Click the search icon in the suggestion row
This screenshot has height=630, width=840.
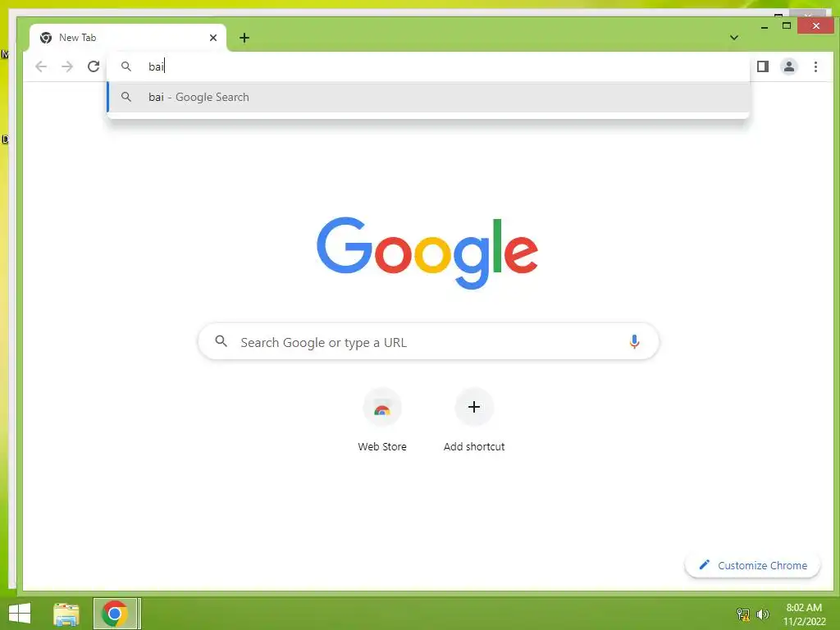[x=126, y=97]
